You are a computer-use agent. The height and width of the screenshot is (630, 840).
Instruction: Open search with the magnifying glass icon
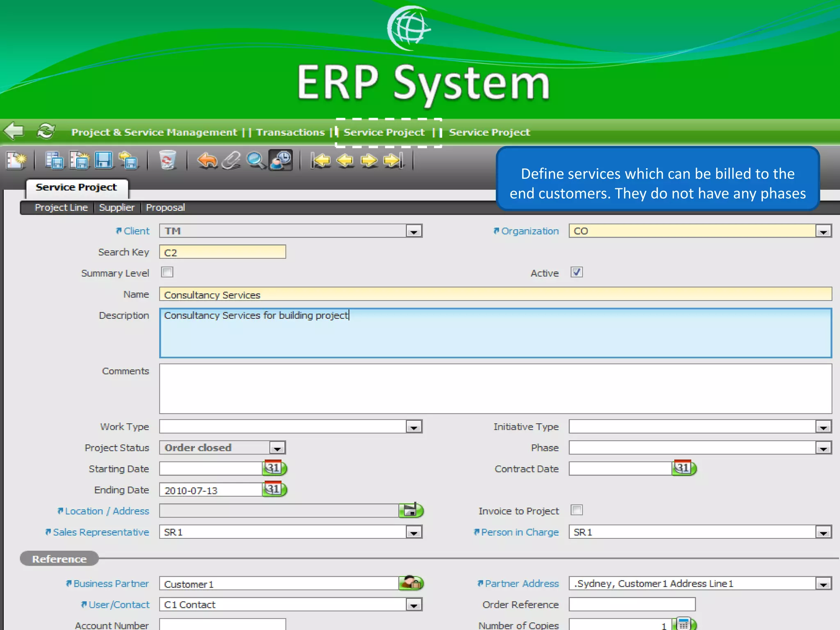point(256,160)
